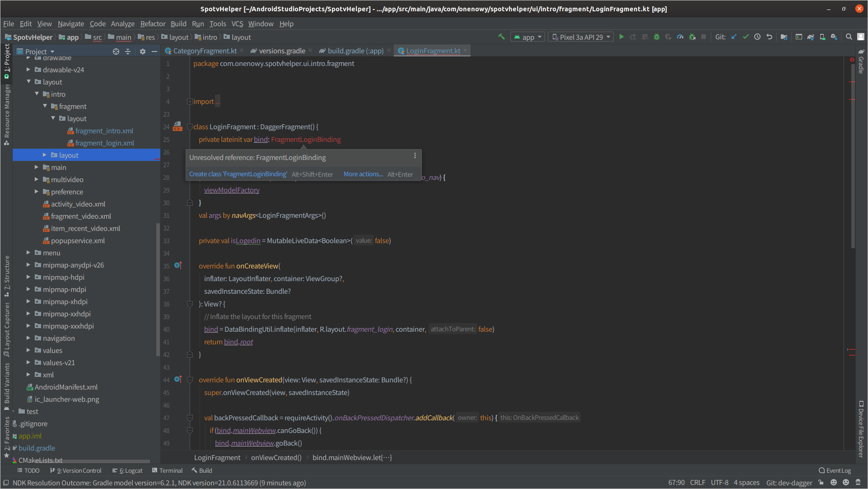Click Create class 'FragmentLoginBinding' link
Viewport: 868px width, 489px height.
pos(238,174)
